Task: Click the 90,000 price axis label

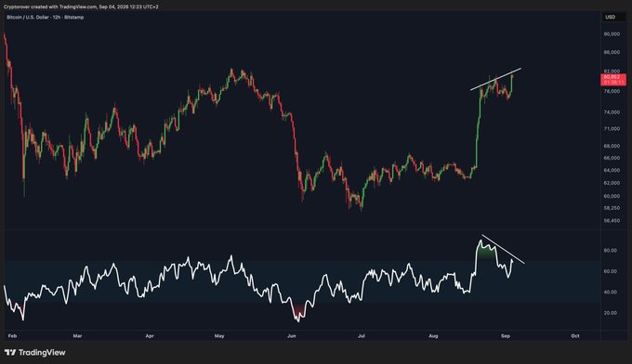Action: [612, 34]
